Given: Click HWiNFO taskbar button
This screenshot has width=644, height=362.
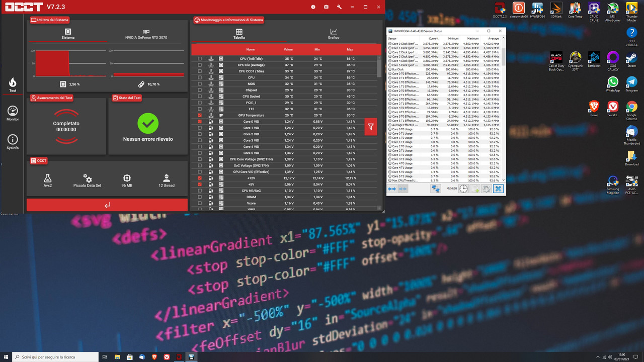Looking at the screenshot, I should pos(191,357).
